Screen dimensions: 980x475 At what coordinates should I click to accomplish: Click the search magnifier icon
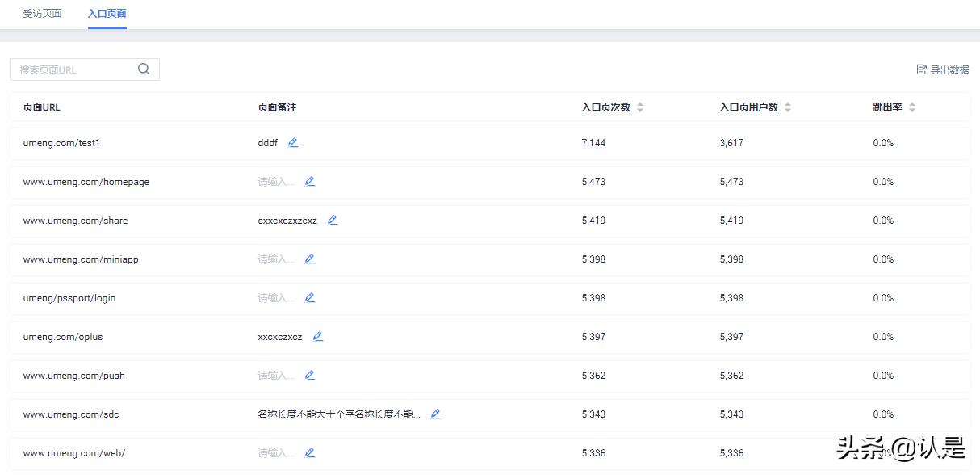[x=143, y=69]
